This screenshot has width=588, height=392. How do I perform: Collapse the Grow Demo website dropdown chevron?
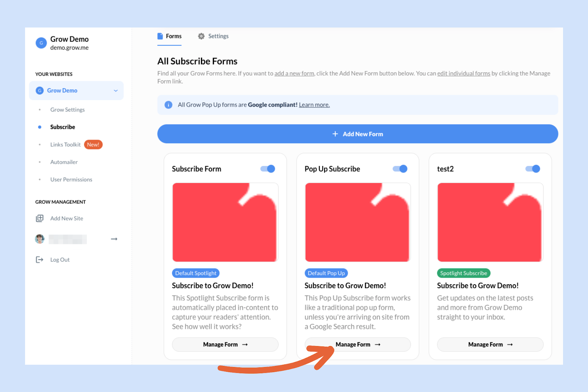(x=116, y=90)
